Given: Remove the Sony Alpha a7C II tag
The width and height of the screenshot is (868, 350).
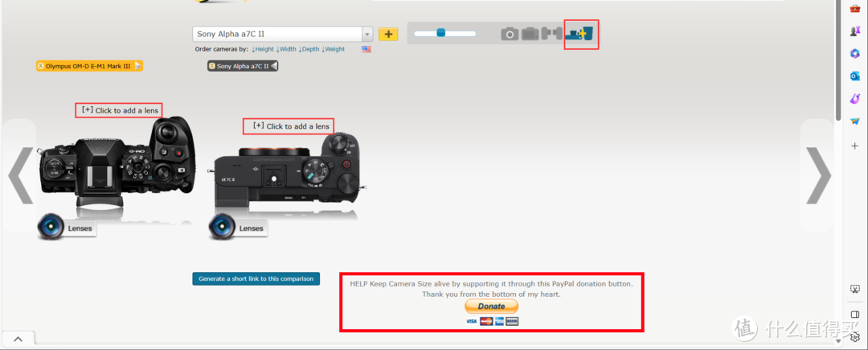Looking at the screenshot, I should coord(212,66).
